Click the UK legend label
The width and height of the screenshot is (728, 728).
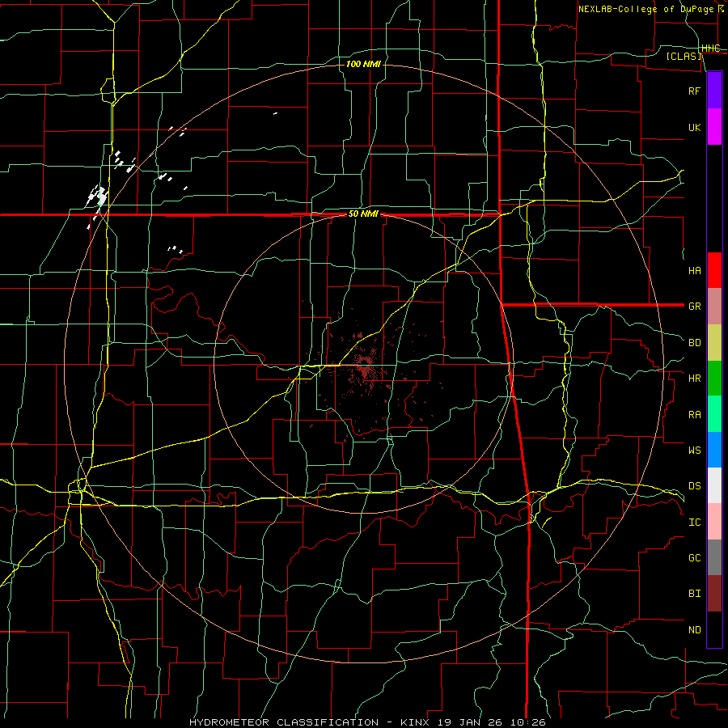[695, 127]
